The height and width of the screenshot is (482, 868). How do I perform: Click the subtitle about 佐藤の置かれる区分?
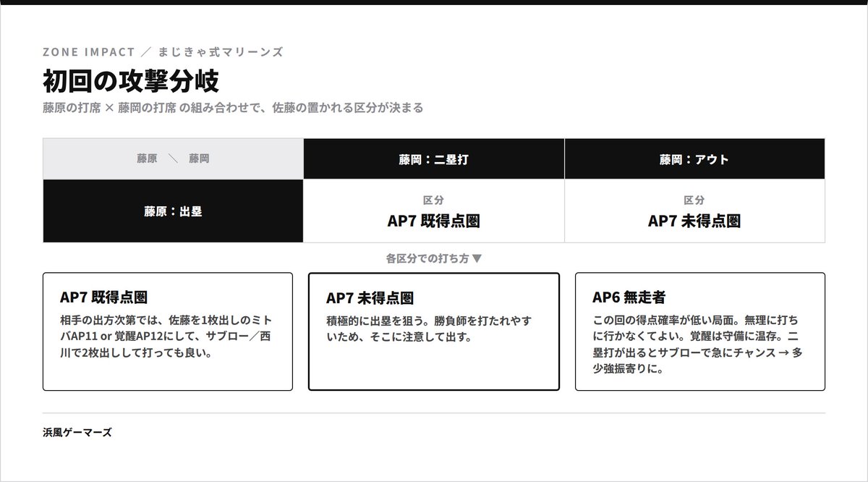233,108
